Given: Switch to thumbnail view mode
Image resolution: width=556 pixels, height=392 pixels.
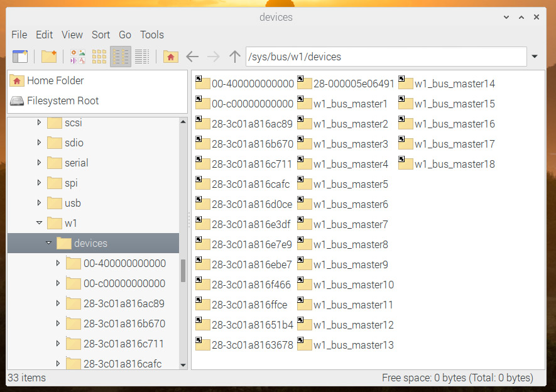Looking at the screenshot, I should tap(99, 57).
